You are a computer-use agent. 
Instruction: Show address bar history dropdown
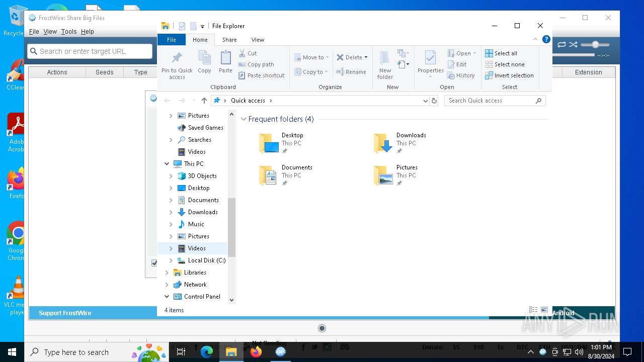(426, 101)
